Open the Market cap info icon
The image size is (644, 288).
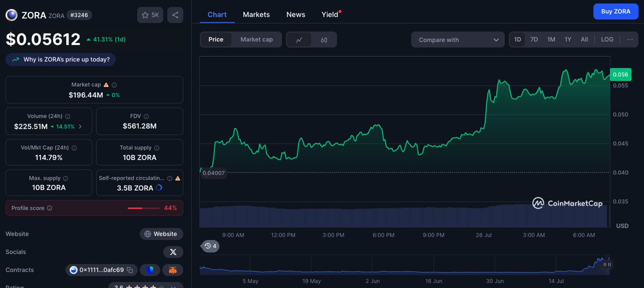click(x=114, y=85)
